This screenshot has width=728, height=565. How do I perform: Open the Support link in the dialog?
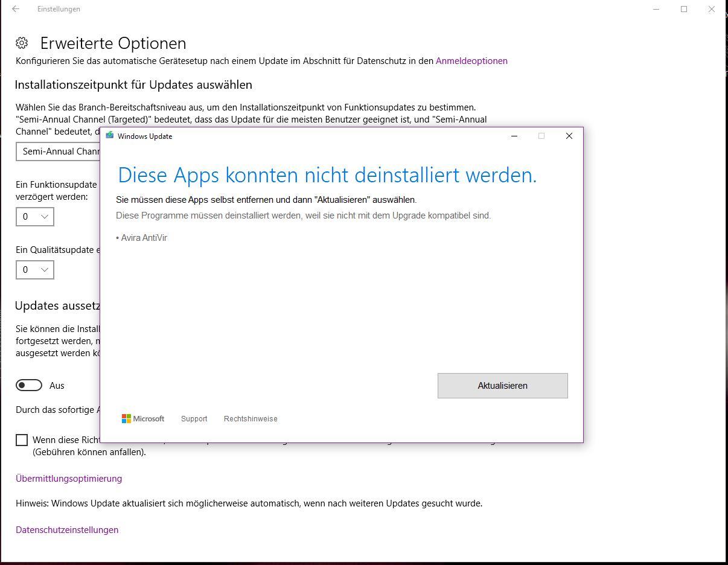pyautogui.click(x=194, y=419)
